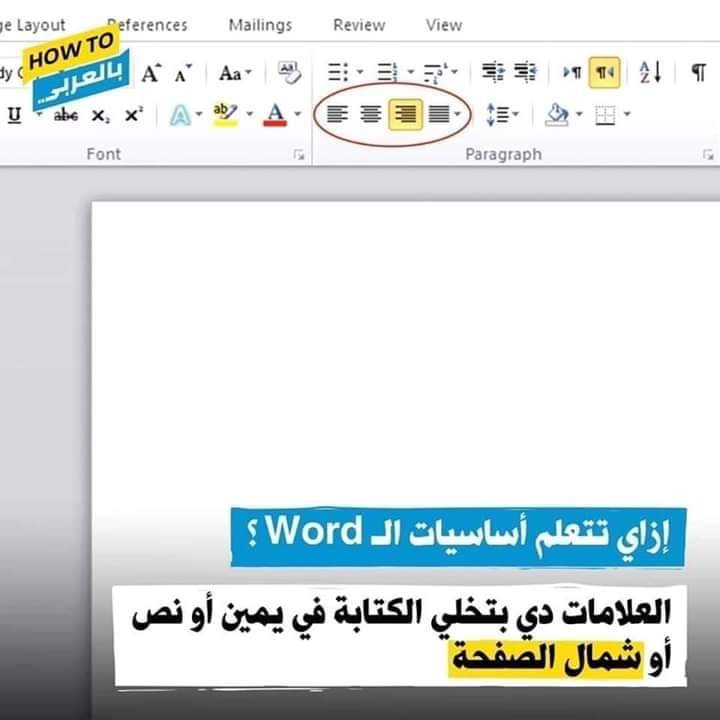Switch to the Mailings tab
Image resolution: width=720 pixels, height=720 pixels.
coord(260,25)
